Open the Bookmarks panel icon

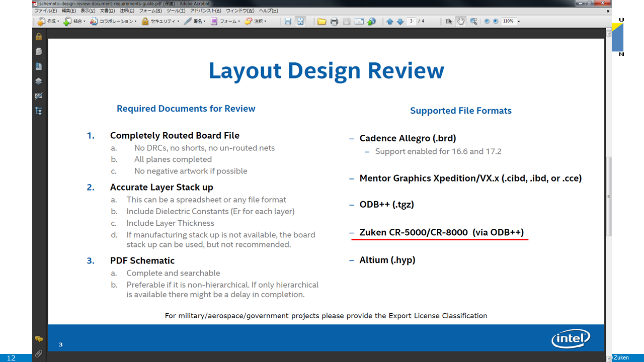39,66
